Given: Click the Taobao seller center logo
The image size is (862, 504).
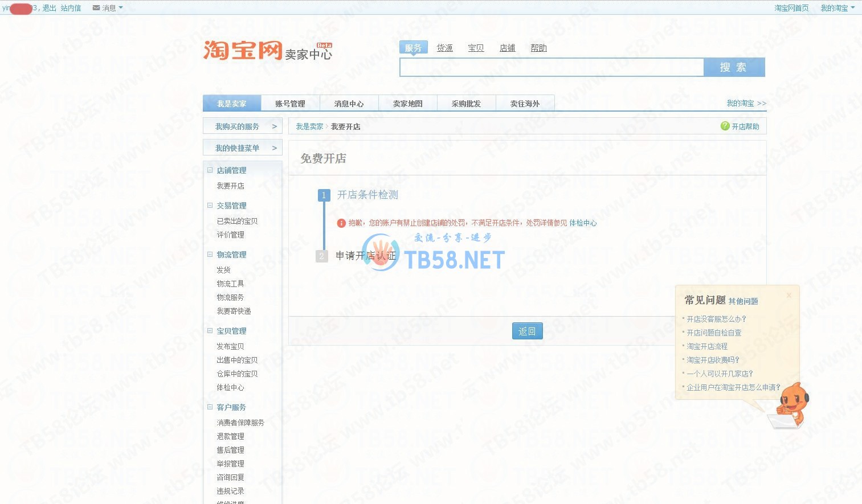Looking at the screenshot, I should click(x=268, y=51).
